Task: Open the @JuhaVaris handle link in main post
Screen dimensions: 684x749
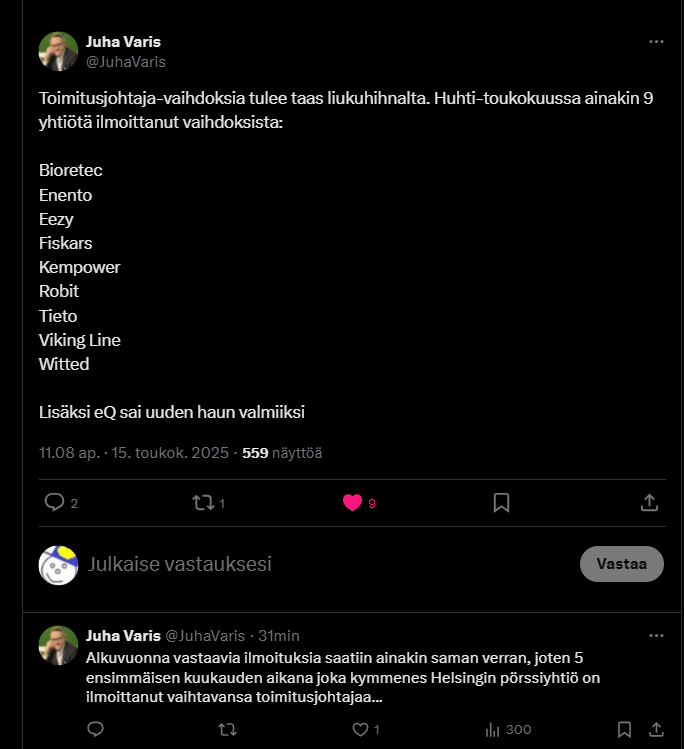Action: coord(126,62)
